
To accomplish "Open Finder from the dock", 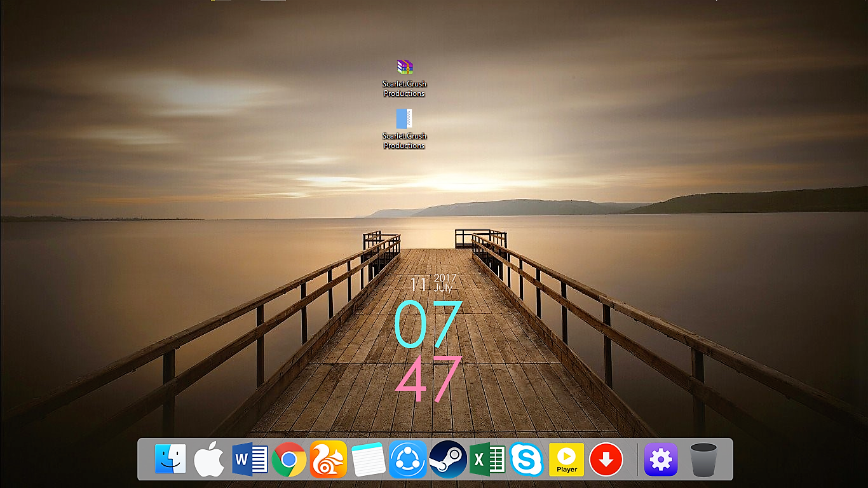I will (x=170, y=459).
